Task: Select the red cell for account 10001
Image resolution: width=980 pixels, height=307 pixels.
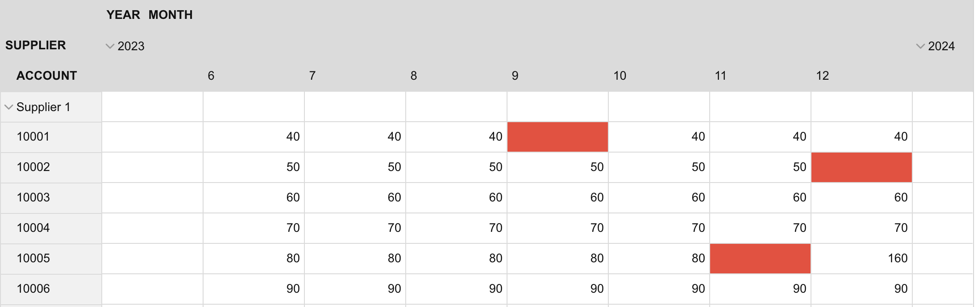Action: point(557,137)
